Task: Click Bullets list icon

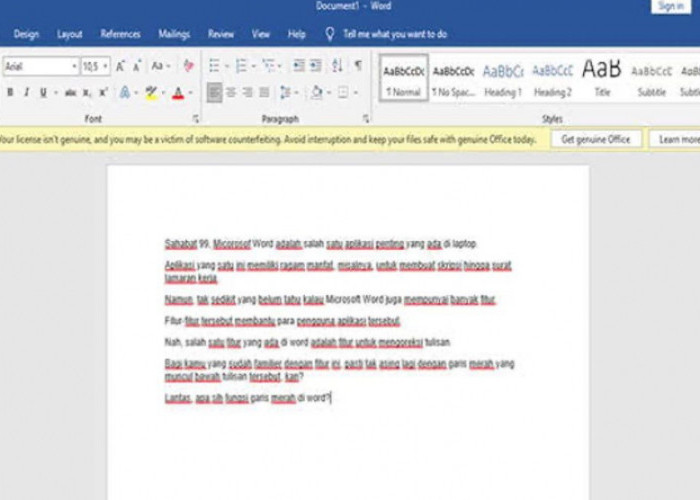Action: click(x=214, y=66)
